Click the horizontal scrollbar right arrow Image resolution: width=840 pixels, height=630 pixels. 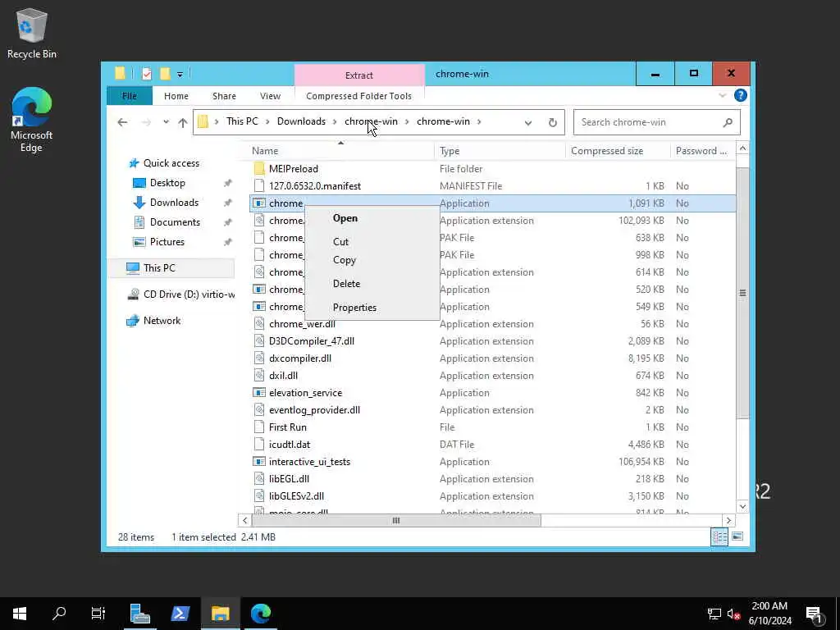click(x=728, y=520)
